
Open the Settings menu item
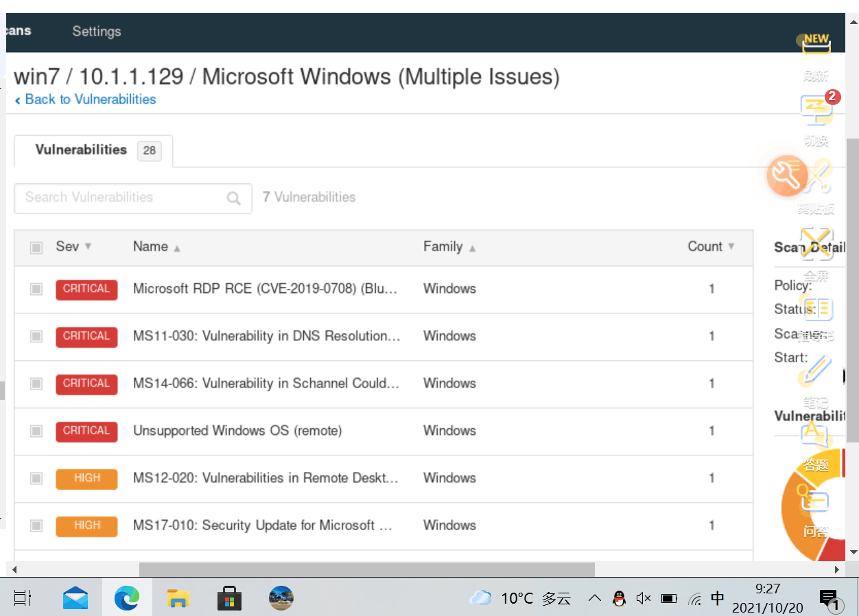pyautogui.click(x=97, y=32)
